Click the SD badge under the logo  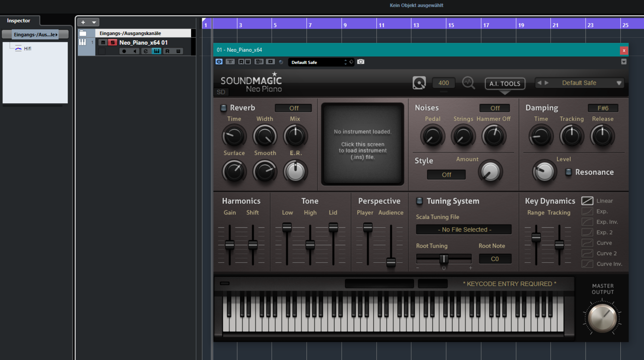coord(221,92)
